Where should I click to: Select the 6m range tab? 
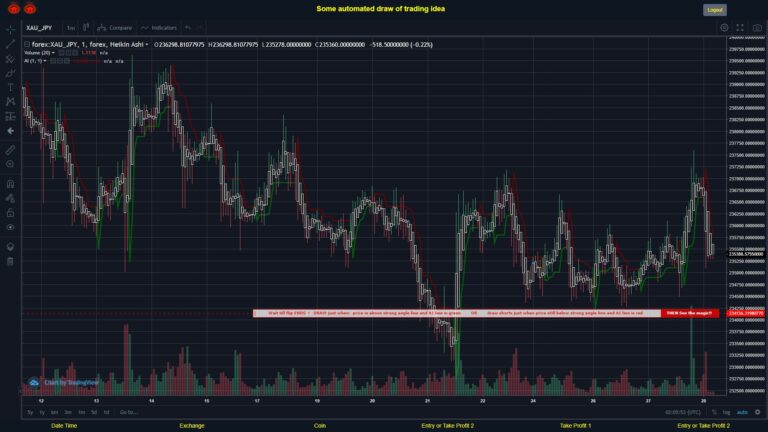point(54,412)
